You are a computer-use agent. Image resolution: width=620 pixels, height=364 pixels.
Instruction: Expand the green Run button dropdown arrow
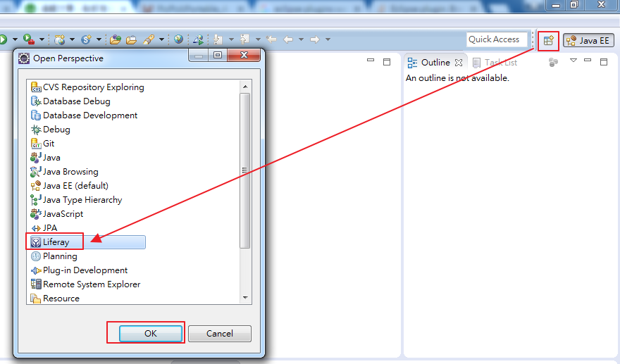[x=15, y=39]
